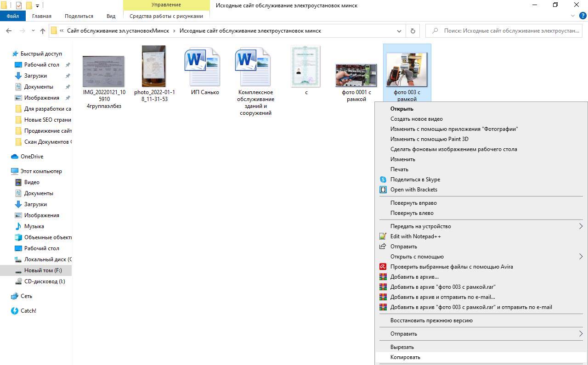Click the Brackets icon in context menu
588x365 pixels.
pyautogui.click(x=383, y=190)
